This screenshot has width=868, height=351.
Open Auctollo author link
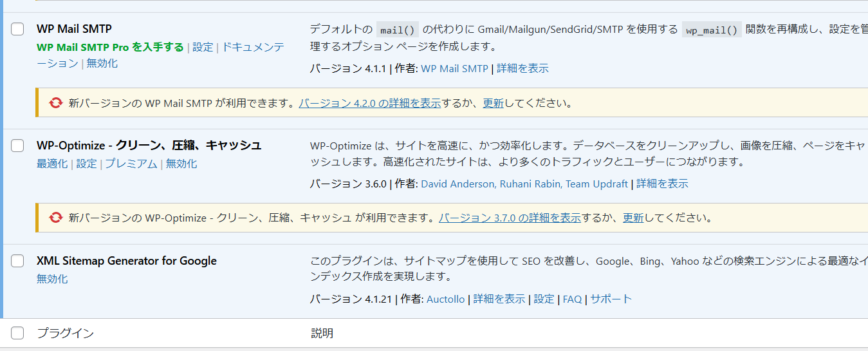click(445, 299)
